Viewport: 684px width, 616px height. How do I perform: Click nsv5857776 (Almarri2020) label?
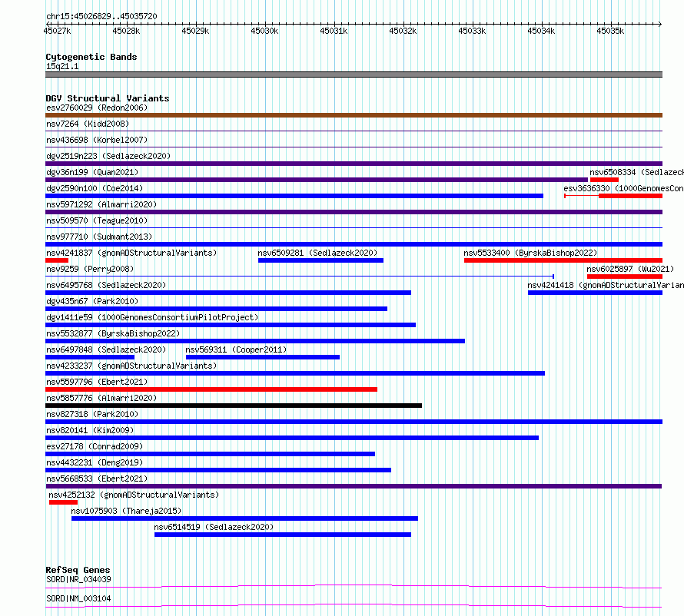(101, 398)
